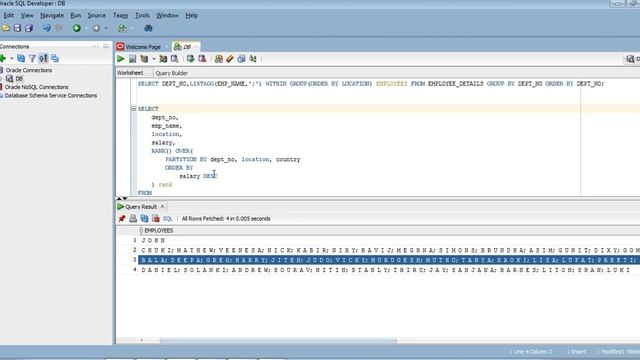Open the View menu
640x360 pixels.
point(27,16)
